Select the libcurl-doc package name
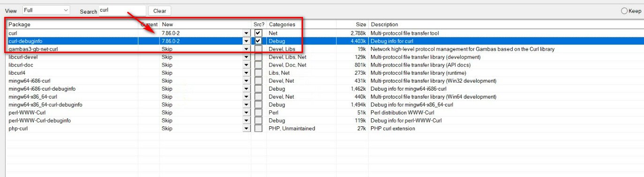The width and height of the screenshot is (644, 177). [x=22, y=65]
